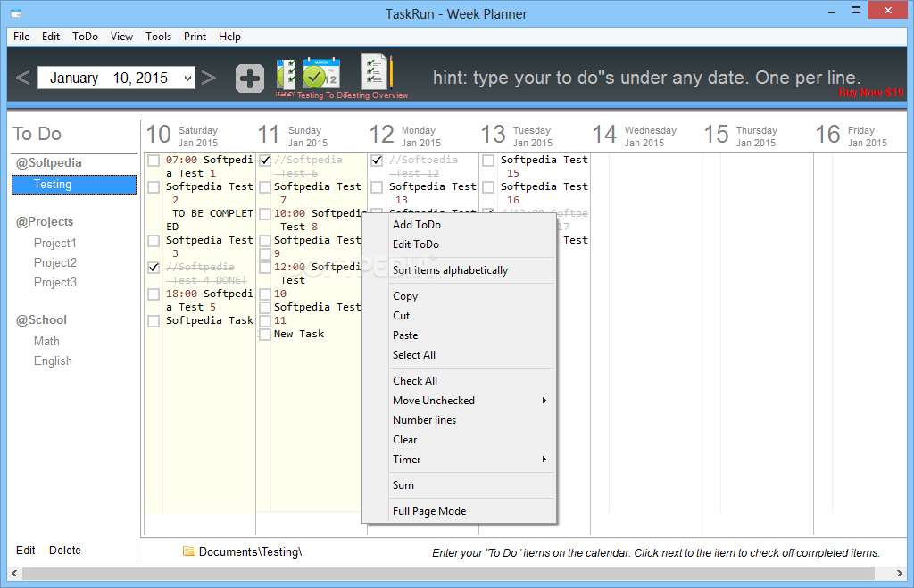Click the plus add-task icon
This screenshot has width=914, height=588.
(x=250, y=79)
